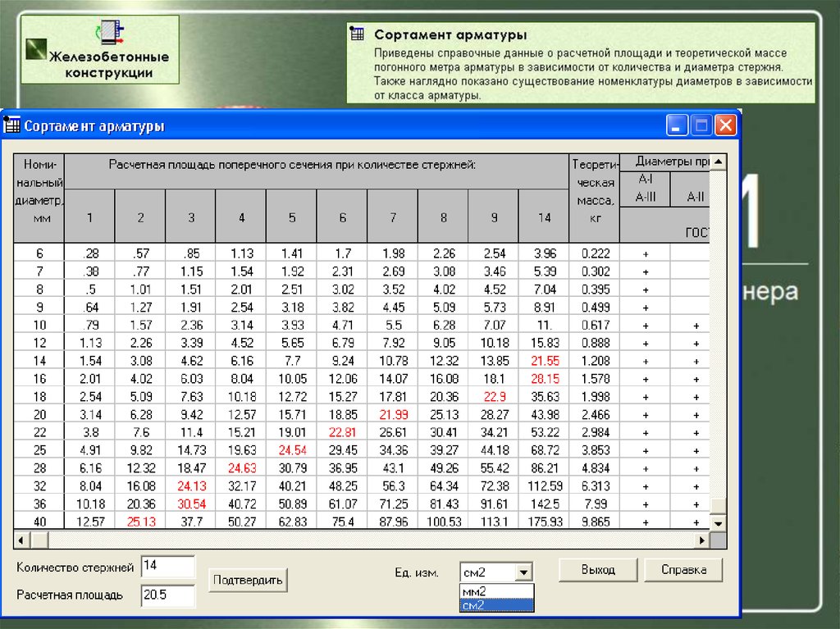Click the table's vertical scrollbar up arrow
Image resolution: width=840 pixels, height=629 pixels.
719,162
